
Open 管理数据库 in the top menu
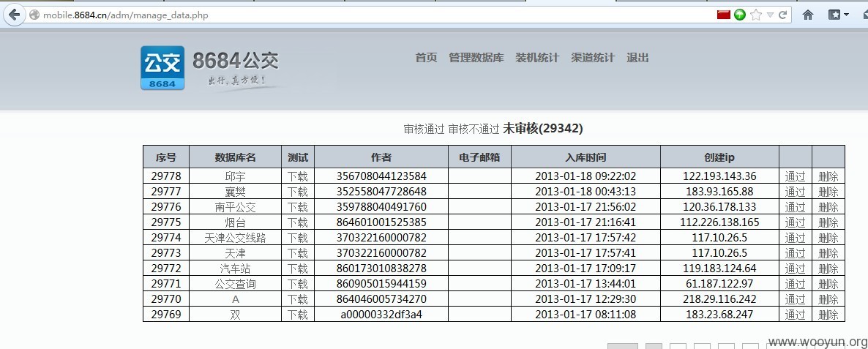pyautogui.click(x=476, y=58)
